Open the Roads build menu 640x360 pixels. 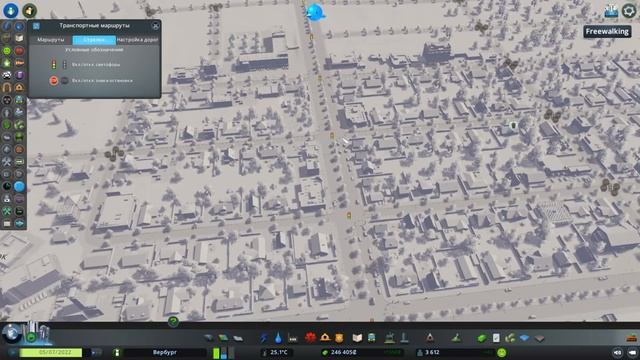click(x=209, y=338)
